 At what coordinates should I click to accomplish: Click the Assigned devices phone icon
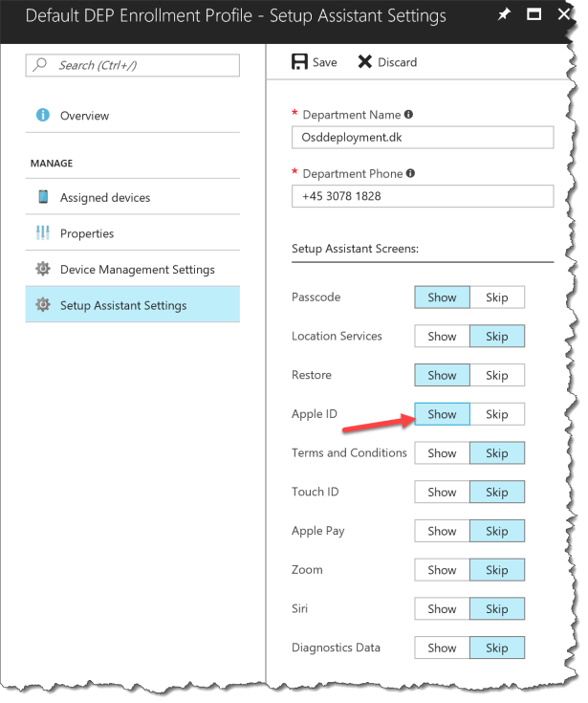43,197
